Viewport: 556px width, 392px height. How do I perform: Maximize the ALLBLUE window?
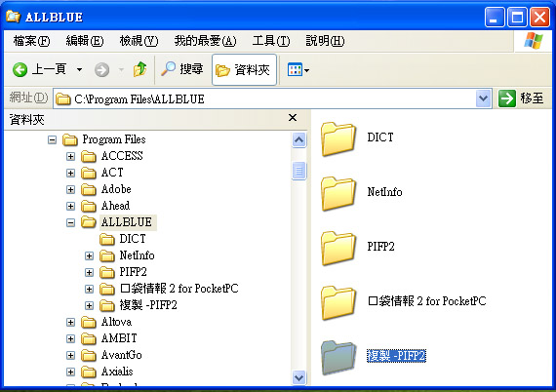point(517,17)
